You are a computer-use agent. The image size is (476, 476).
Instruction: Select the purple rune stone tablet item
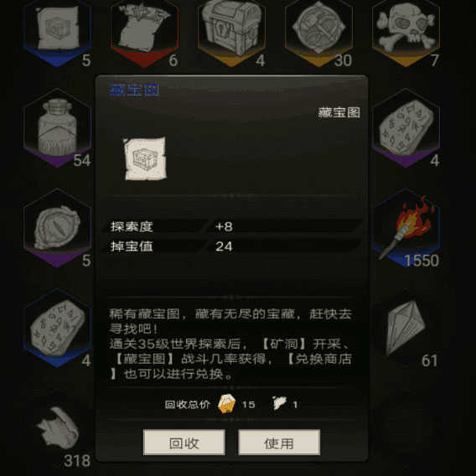click(x=406, y=128)
